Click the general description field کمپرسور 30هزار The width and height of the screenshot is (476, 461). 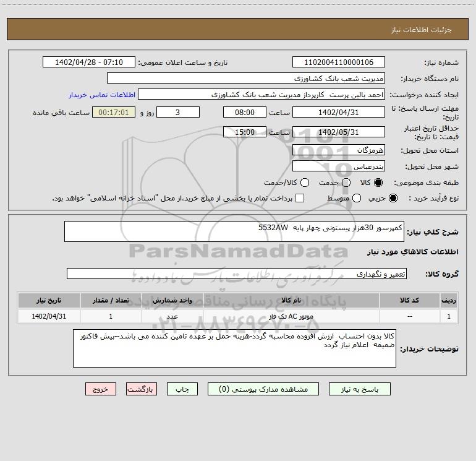(234, 231)
